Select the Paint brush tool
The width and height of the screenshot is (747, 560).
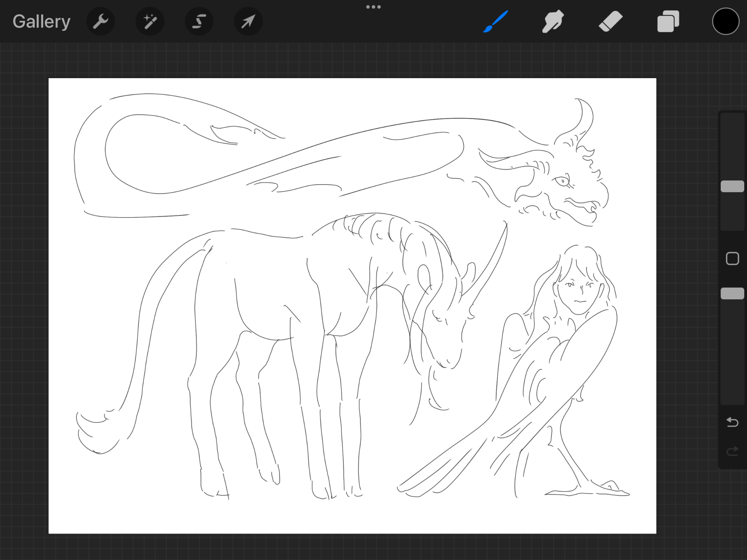(496, 21)
